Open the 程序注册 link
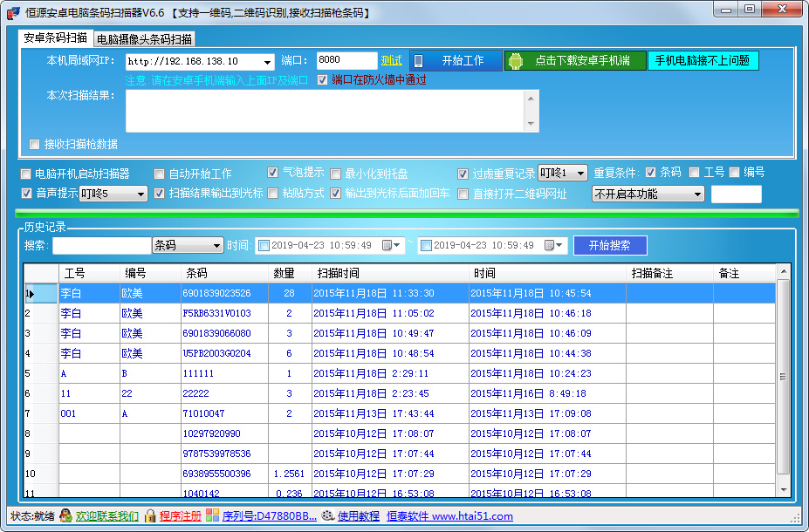Viewport: 809px width, 532px height. coord(180,515)
